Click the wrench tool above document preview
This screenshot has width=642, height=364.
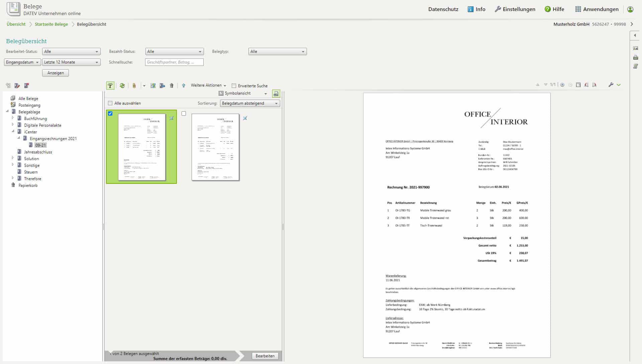611,85
